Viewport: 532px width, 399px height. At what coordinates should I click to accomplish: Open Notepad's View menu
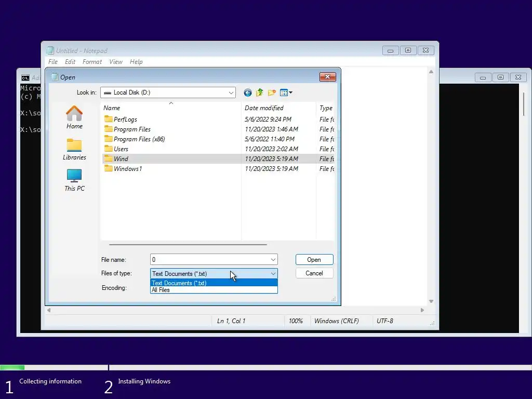(x=116, y=62)
